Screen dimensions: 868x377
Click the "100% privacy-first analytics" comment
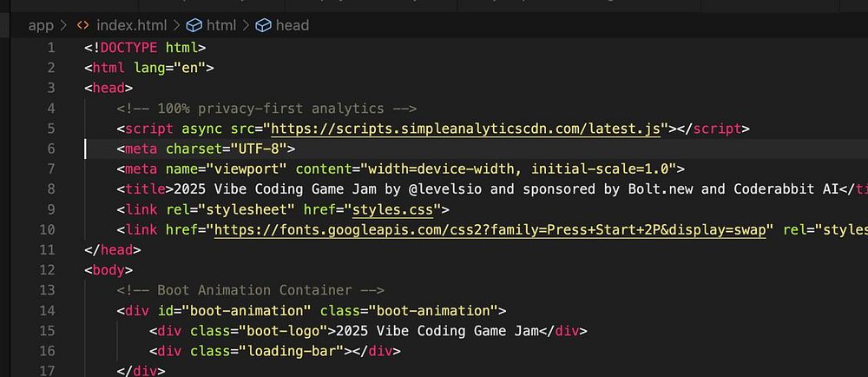pos(266,109)
